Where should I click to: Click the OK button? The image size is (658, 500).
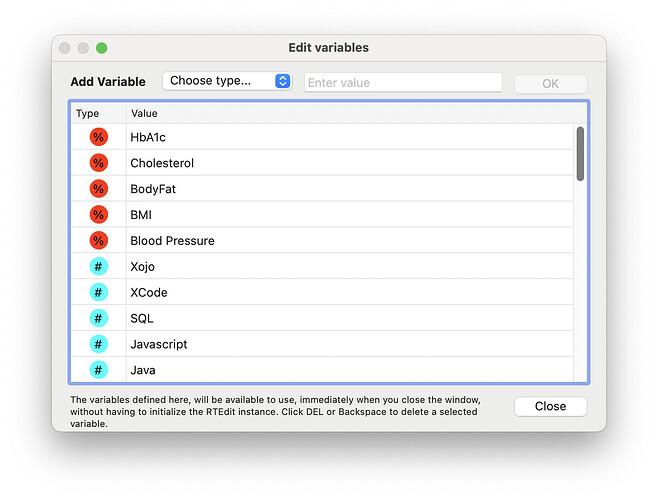551,84
